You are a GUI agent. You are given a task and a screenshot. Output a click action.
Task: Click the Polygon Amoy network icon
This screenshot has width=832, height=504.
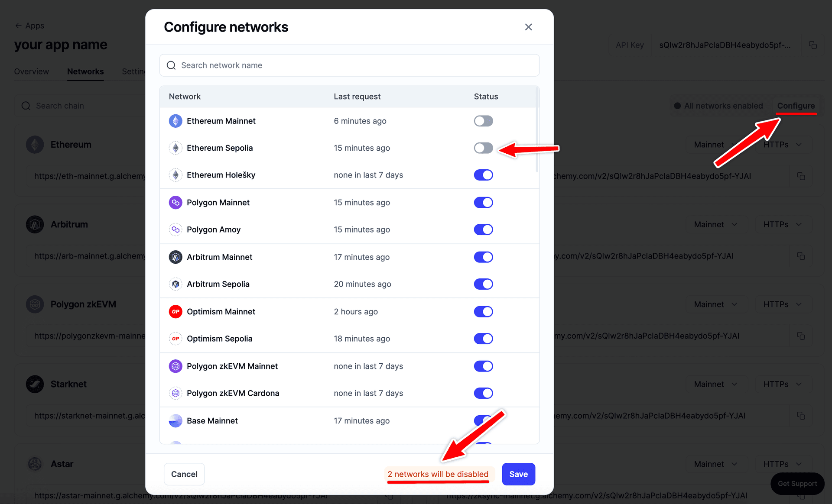coord(175,229)
